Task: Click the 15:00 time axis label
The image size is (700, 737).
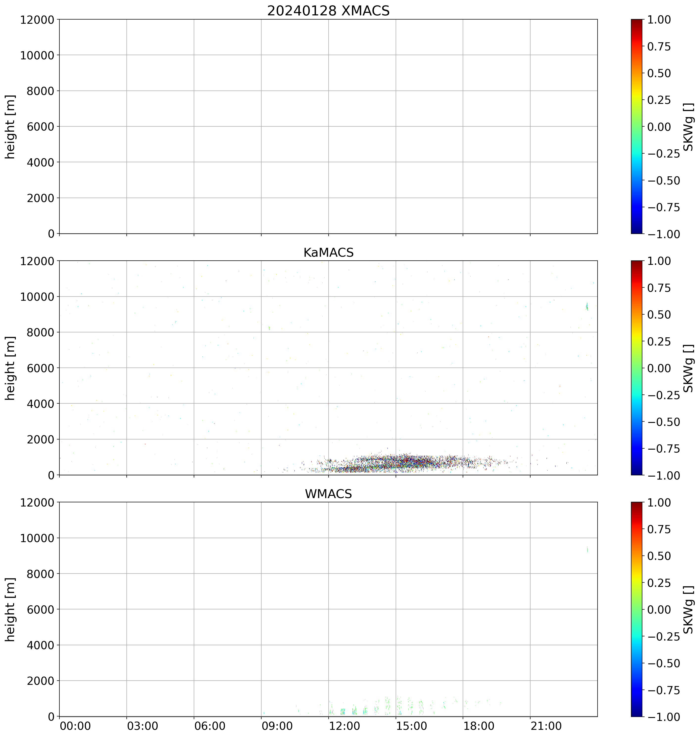Action: [411, 726]
